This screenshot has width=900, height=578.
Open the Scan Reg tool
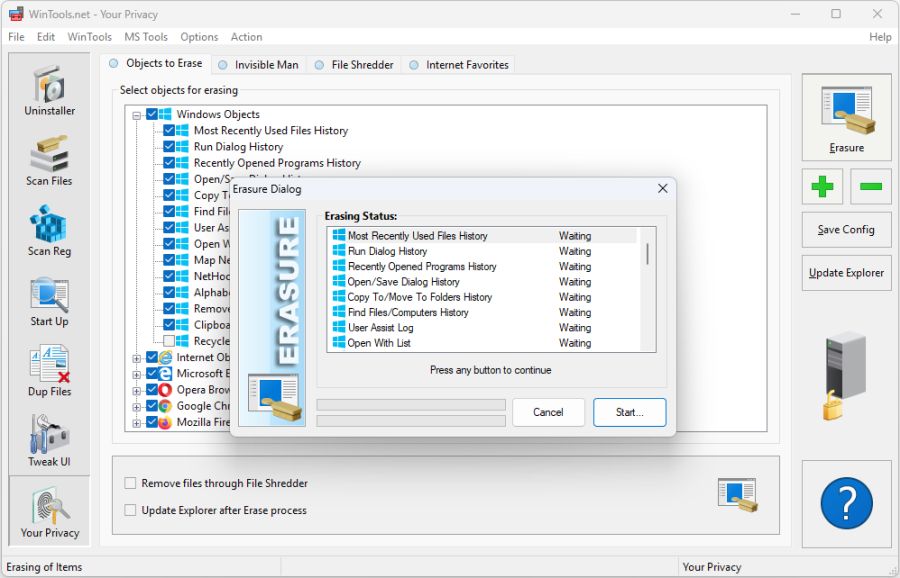48,230
